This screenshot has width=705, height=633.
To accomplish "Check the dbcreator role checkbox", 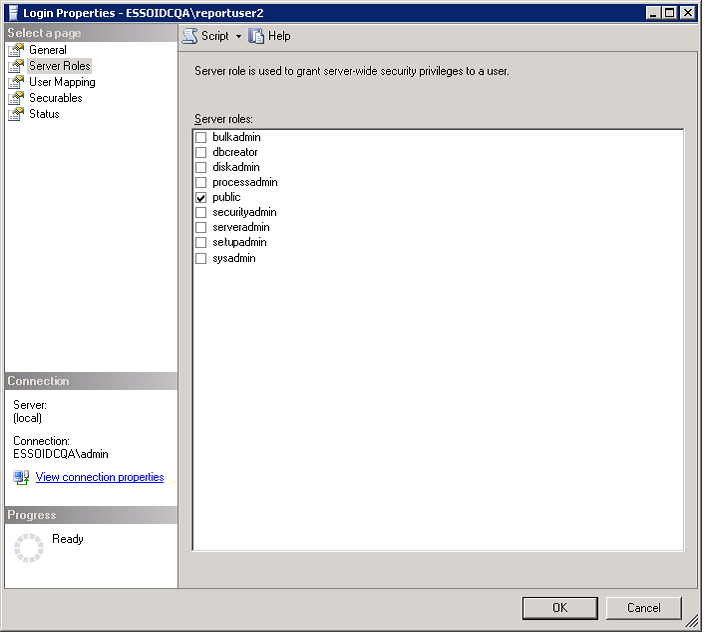I will tap(201, 152).
